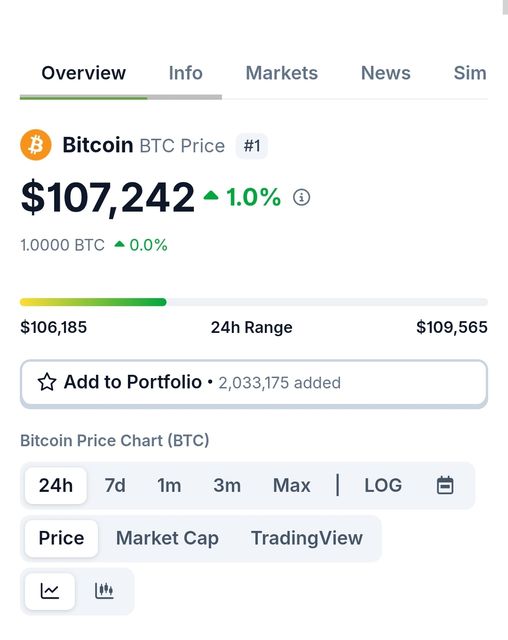Select the 7d time range

point(115,485)
